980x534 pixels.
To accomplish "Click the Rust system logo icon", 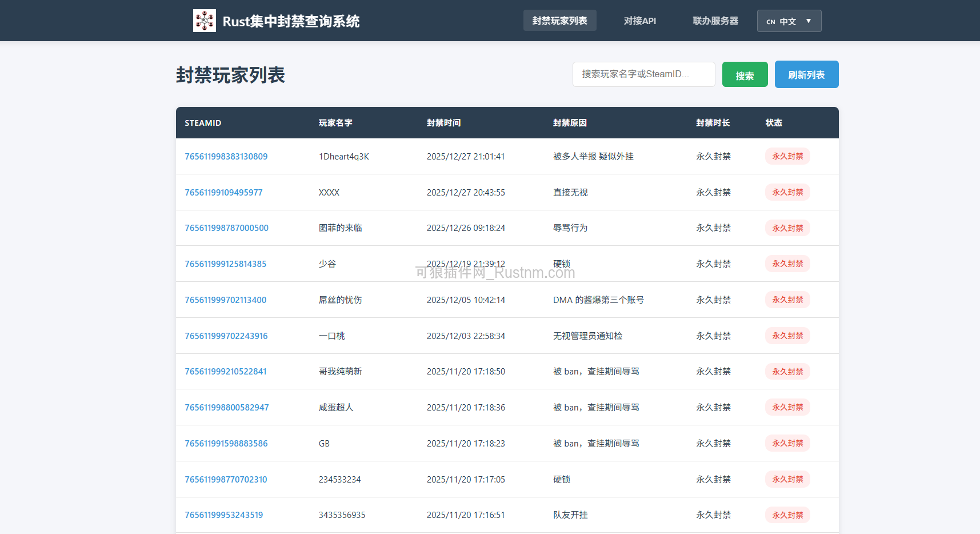I will point(204,20).
